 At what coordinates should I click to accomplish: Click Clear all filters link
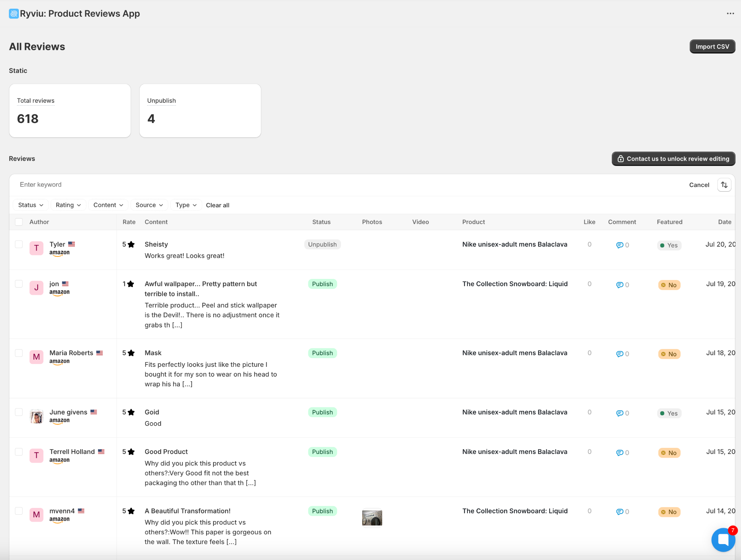(217, 205)
